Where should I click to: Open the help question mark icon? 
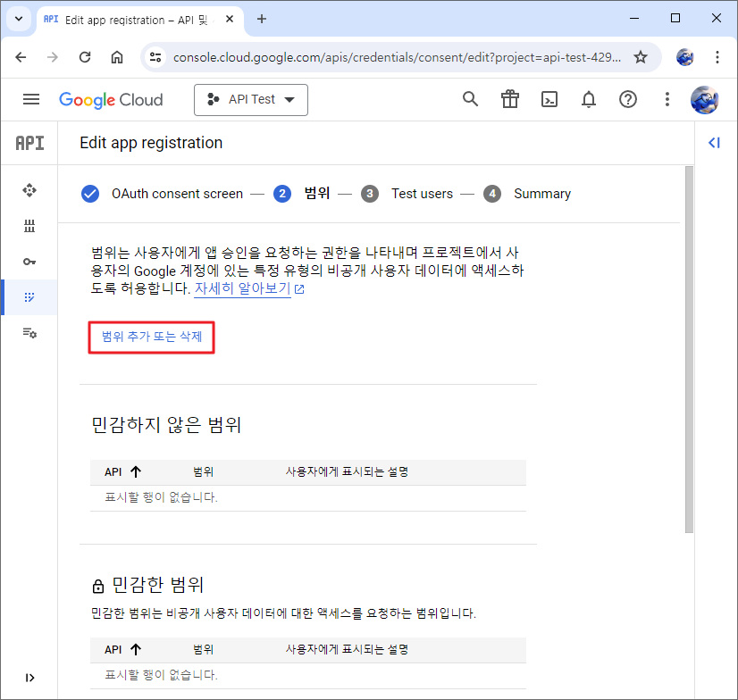tap(628, 99)
